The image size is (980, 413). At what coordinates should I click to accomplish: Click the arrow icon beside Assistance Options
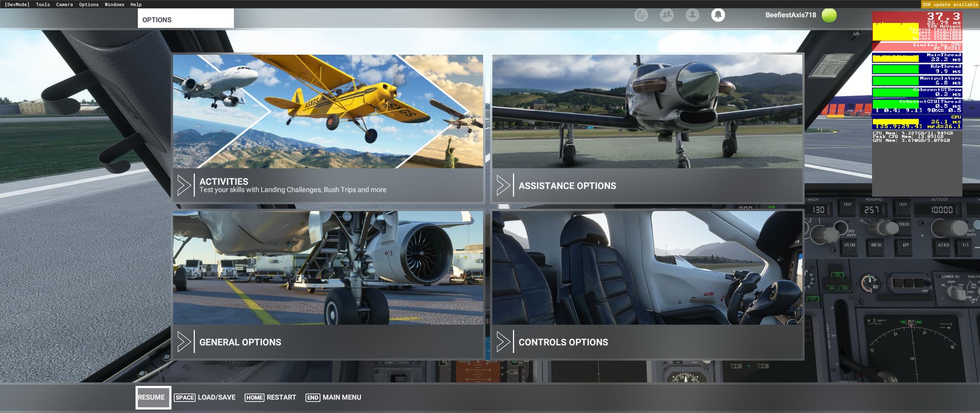point(503,186)
